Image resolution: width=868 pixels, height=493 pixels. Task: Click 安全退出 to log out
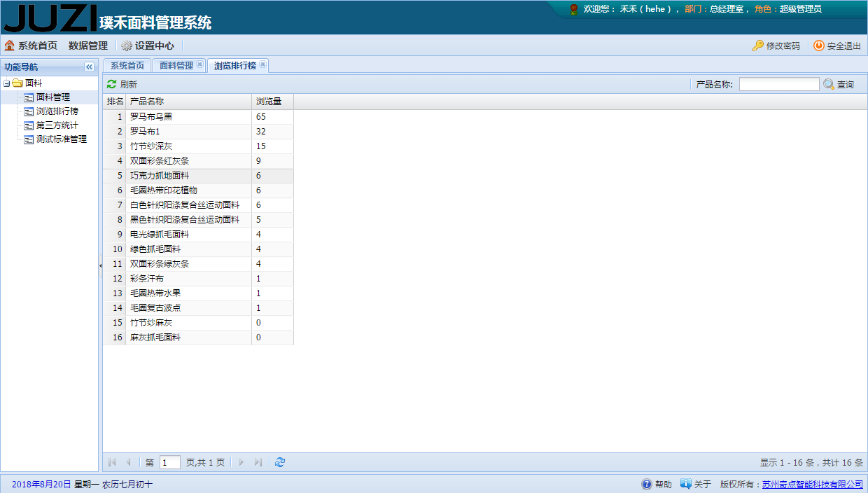point(837,46)
